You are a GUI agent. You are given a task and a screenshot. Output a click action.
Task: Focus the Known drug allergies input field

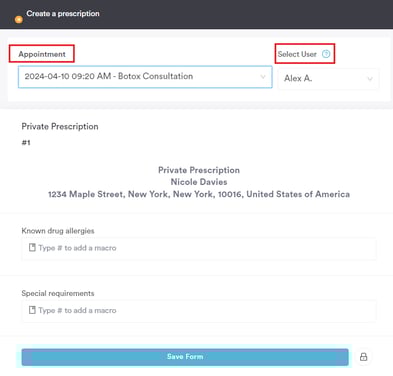pyautogui.click(x=199, y=248)
